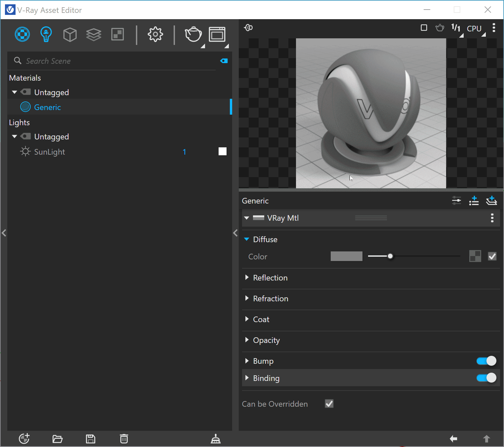Click the Generic material name title
Viewport: 504px width, 447px height.
tap(255, 201)
